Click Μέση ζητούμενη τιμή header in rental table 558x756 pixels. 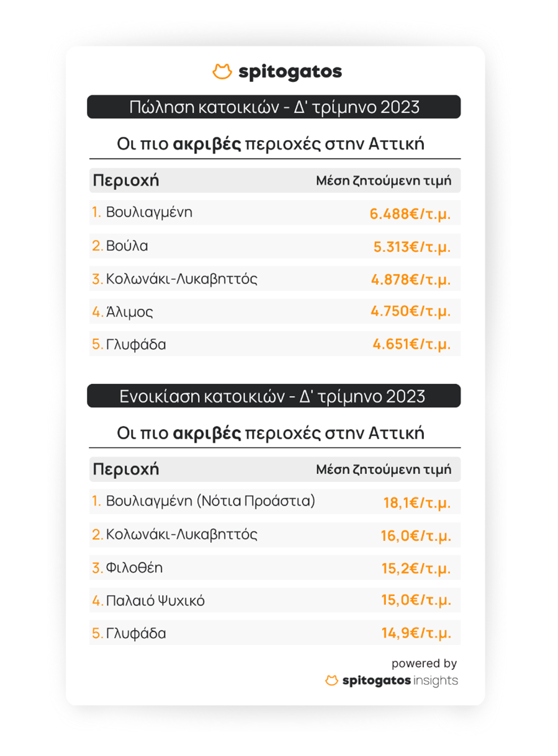[384, 469]
